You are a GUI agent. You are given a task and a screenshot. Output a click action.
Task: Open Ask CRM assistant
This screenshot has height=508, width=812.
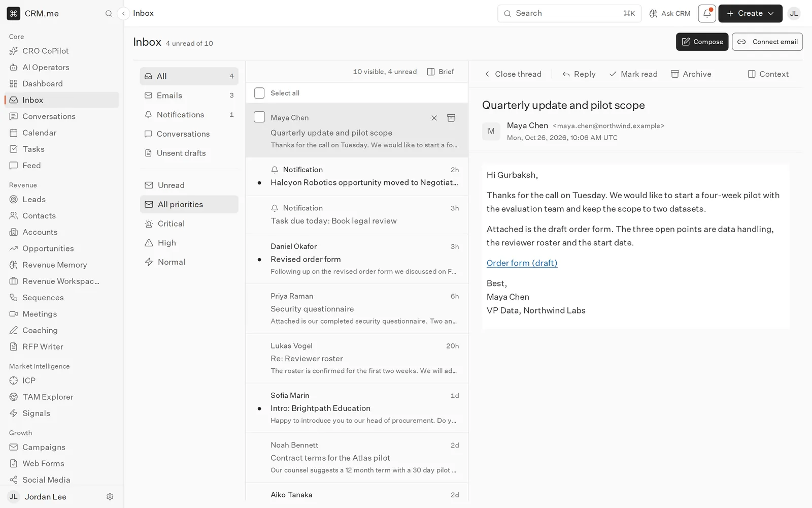point(670,14)
